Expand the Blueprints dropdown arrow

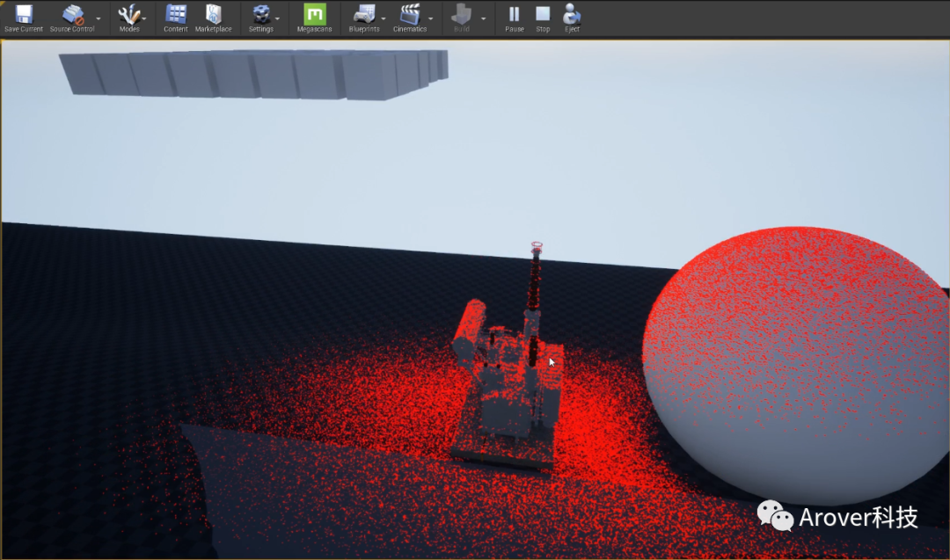(384, 18)
